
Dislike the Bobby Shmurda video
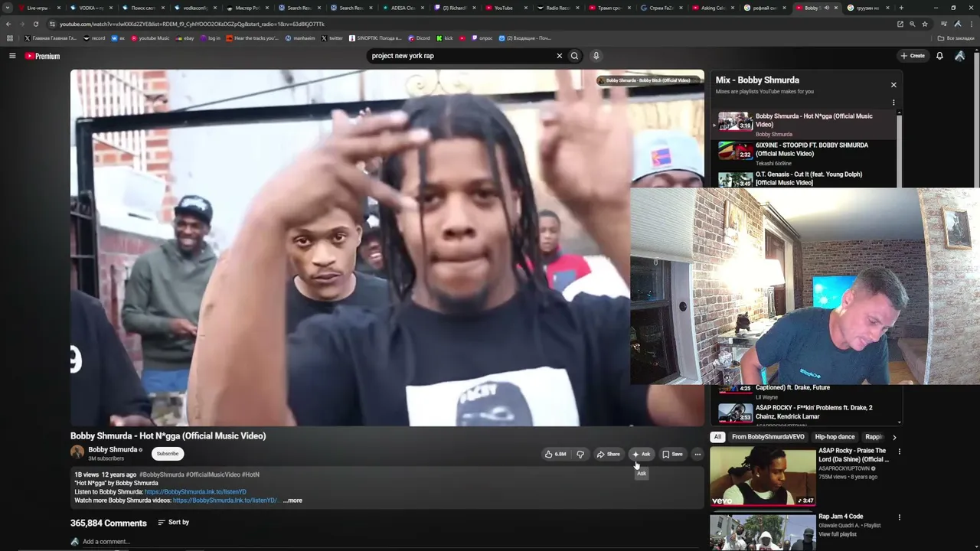tap(580, 455)
